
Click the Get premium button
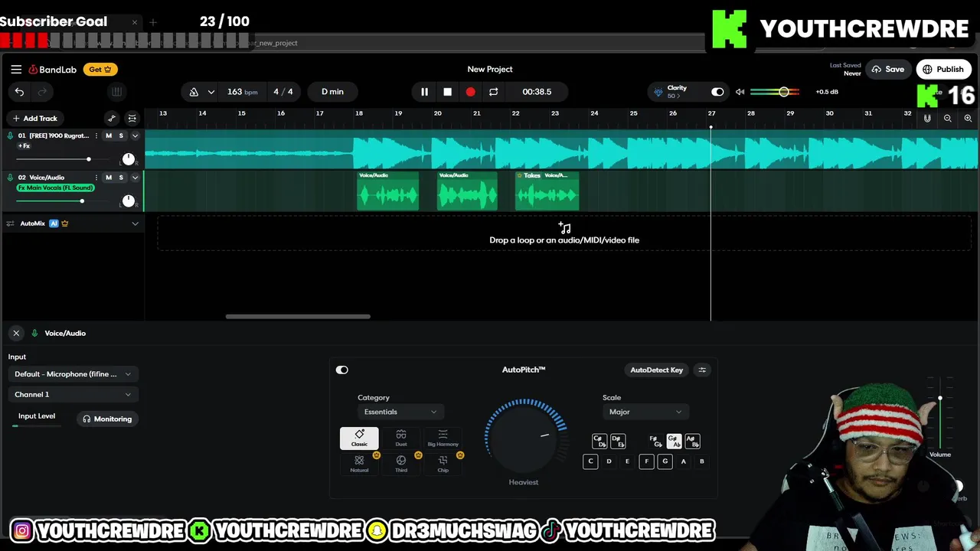100,70
